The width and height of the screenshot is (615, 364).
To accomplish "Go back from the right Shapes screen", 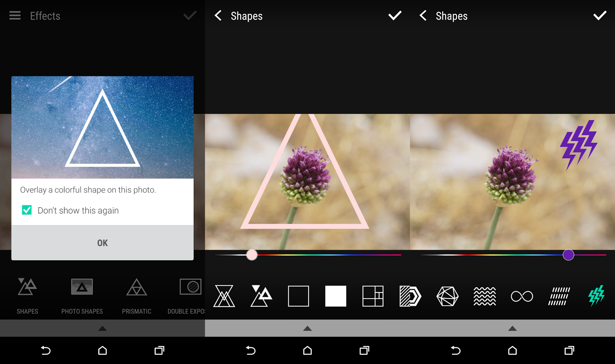I will click(x=423, y=16).
